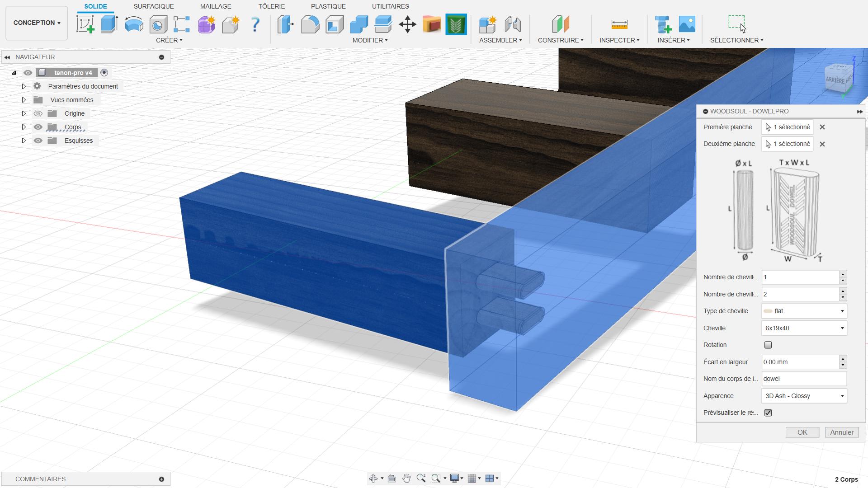
Task: Open the Type de cheville dropdown
Action: [804, 311]
